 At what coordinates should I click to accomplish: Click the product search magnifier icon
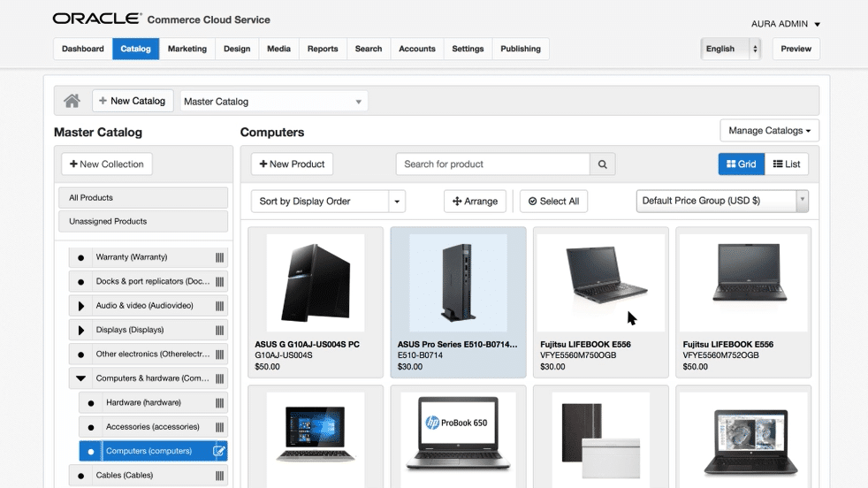(x=602, y=164)
